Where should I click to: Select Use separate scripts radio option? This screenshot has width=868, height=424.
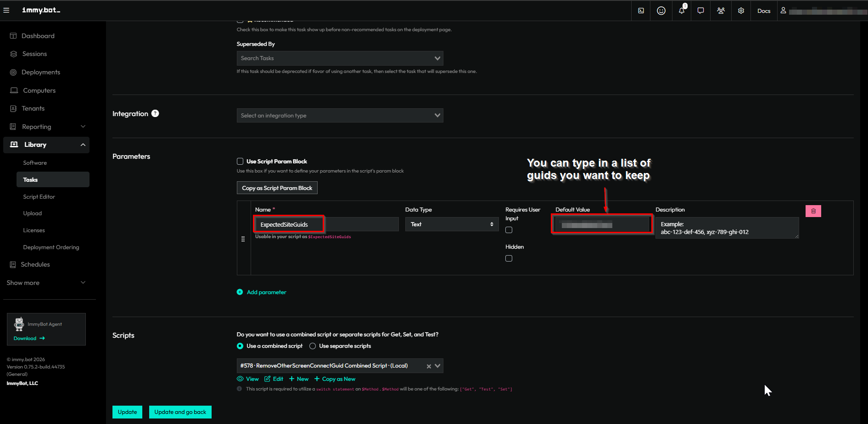point(313,346)
